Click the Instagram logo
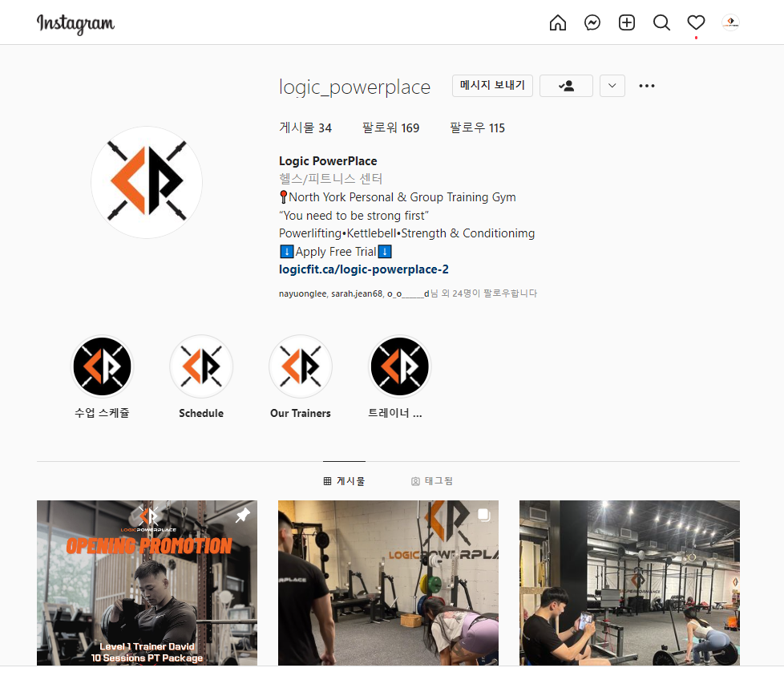The image size is (784, 684). 75,23
